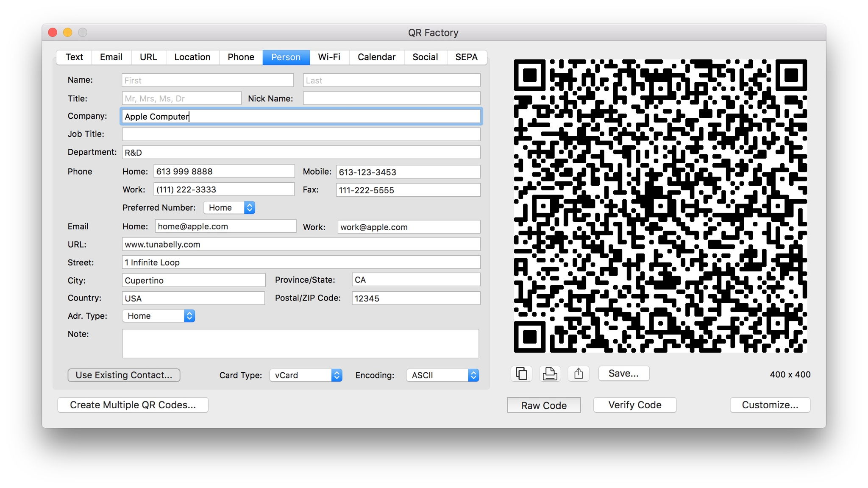Click the Verify Code button
868x488 pixels.
click(x=635, y=405)
